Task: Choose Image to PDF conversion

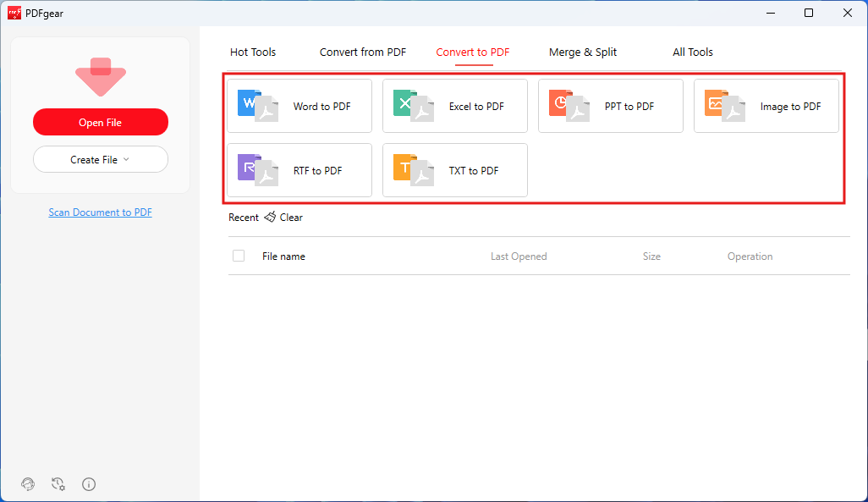Action: click(766, 106)
